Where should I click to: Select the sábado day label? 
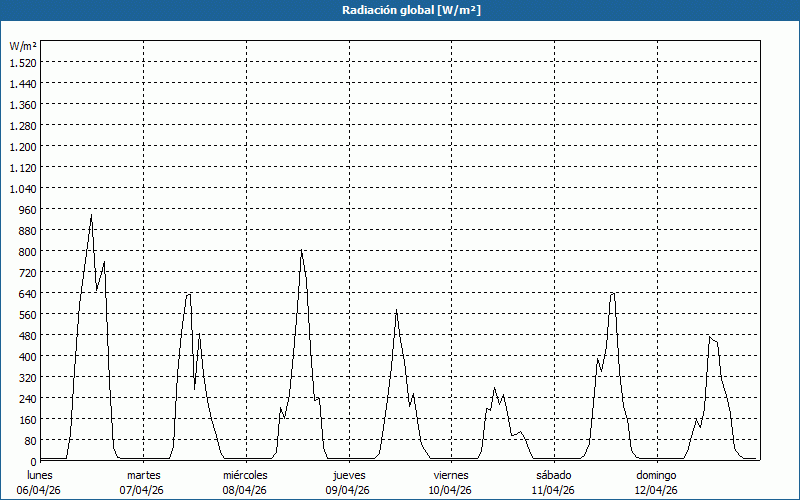pos(553,474)
